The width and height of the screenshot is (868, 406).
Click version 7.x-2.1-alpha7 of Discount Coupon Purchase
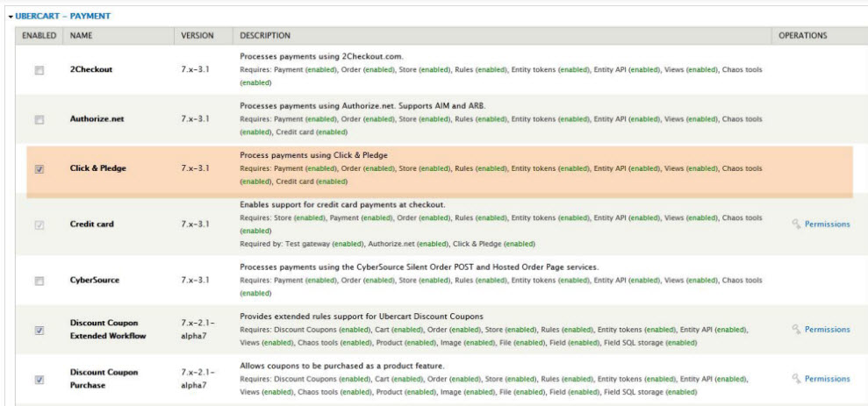(197, 379)
